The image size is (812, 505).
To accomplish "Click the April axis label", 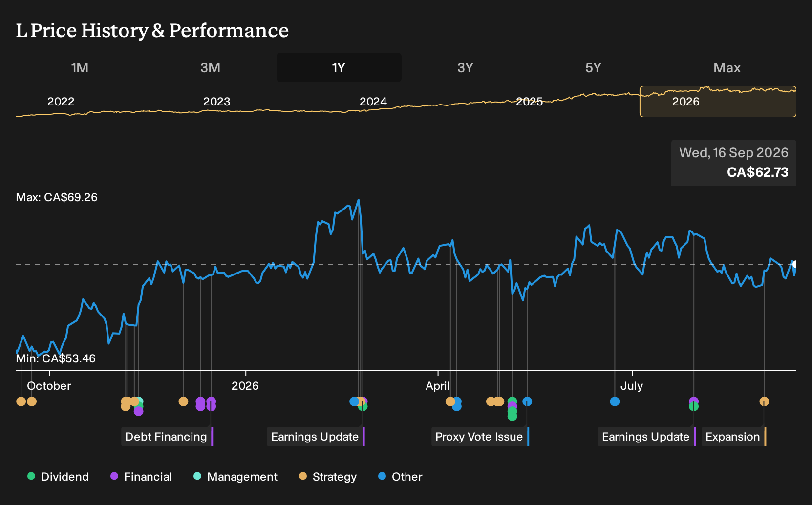I will (x=437, y=386).
